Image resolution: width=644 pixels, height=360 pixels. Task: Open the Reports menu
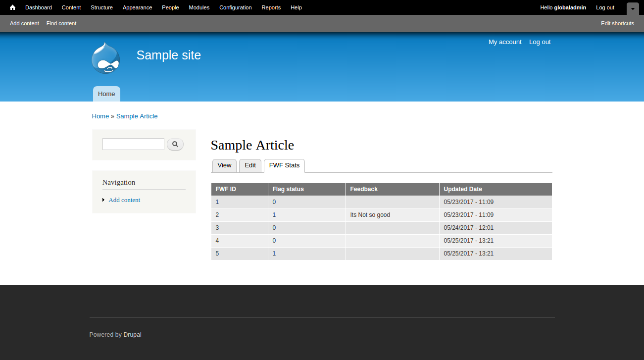271,7
